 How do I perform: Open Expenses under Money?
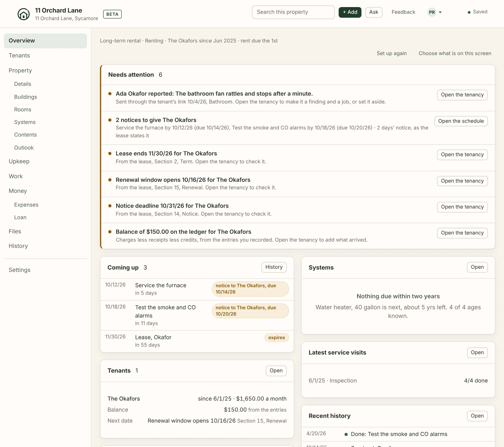(x=26, y=205)
